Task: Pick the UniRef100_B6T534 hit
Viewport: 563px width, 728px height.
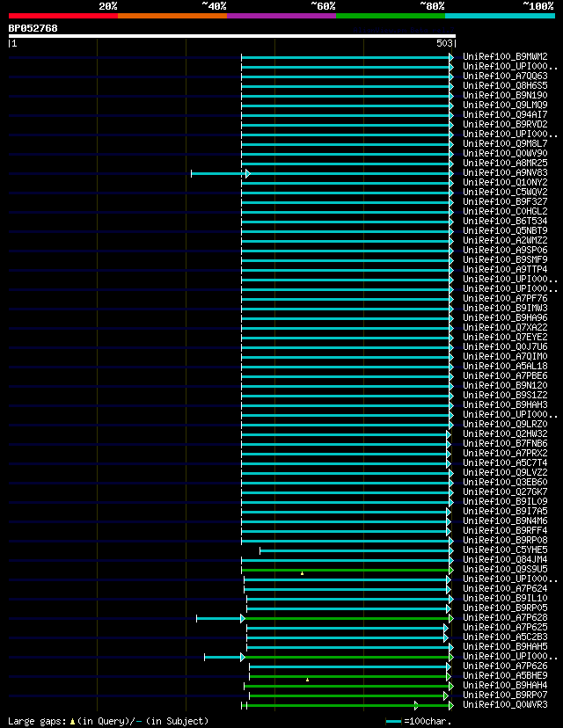Action: point(505,221)
